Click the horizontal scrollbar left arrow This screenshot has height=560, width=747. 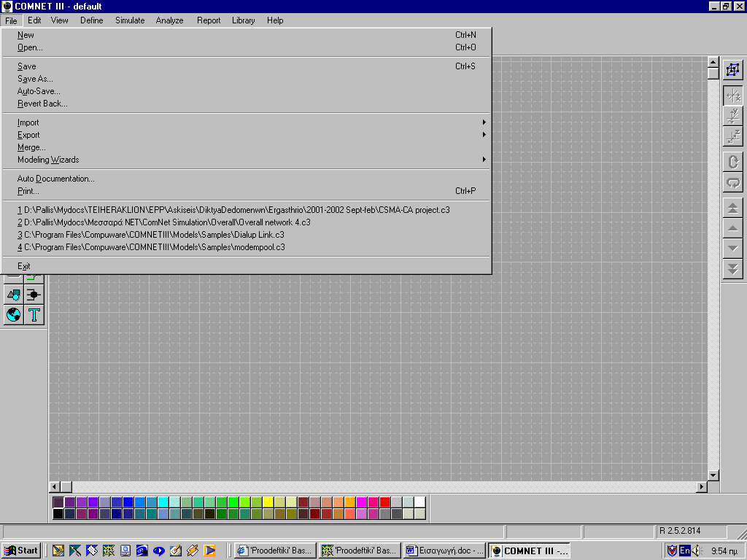point(55,486)
